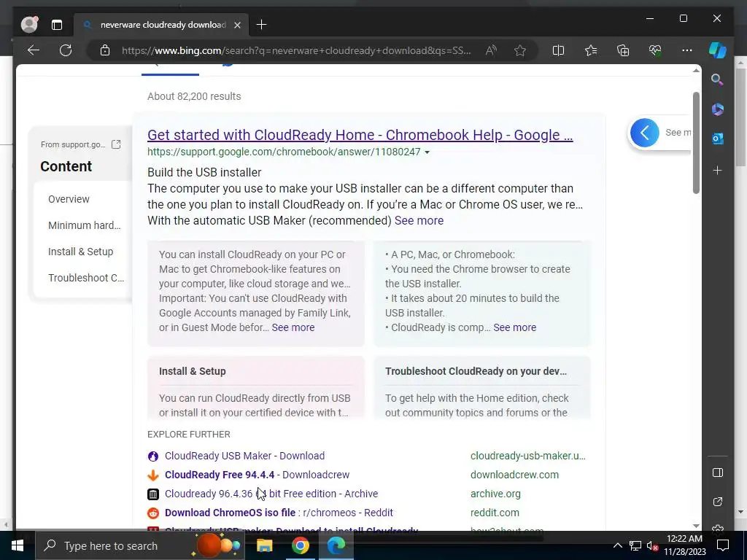Viewport: 747px width, 560px height.
Task: Add this page to favorites star
Action: coord(519,50)
